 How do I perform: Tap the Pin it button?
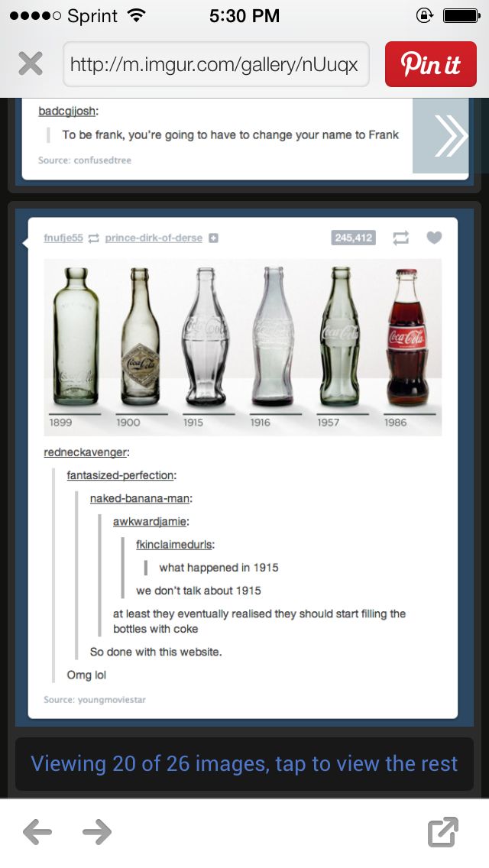pyautogui.click(x=430, y=64)
